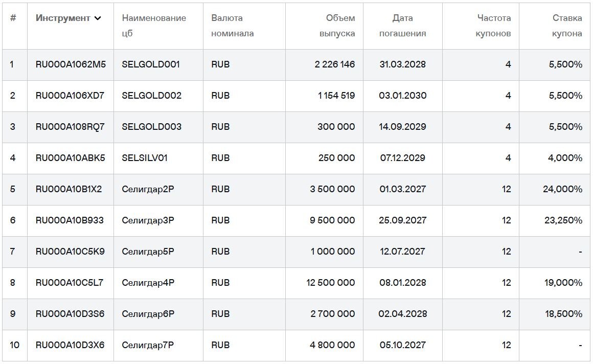Click instrument code RU000A10B1X2
This screenshot has width=593, height=364.
pyautogui.click(x=69, y=189)
